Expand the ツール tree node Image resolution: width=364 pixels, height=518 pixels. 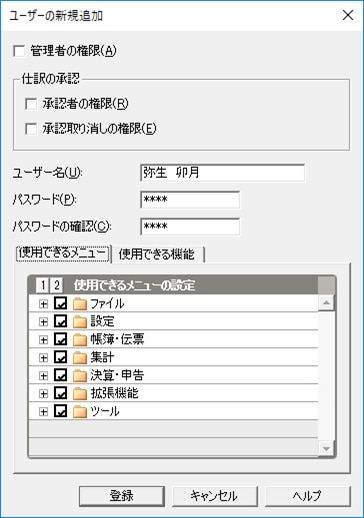43,412
